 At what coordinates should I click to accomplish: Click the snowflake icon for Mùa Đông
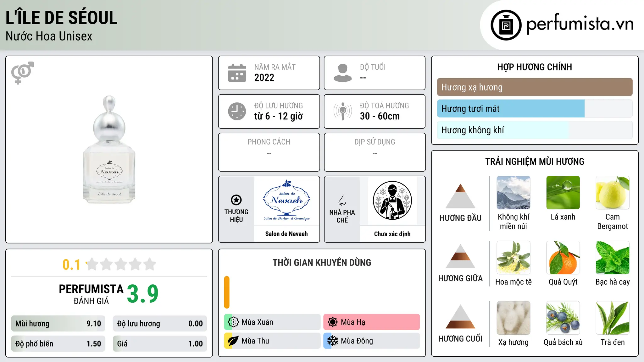coord(333,341)
